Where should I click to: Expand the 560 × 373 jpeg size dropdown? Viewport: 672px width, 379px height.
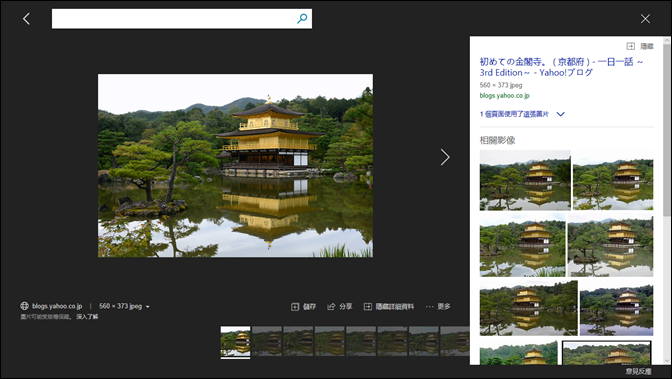click(124, 306)
